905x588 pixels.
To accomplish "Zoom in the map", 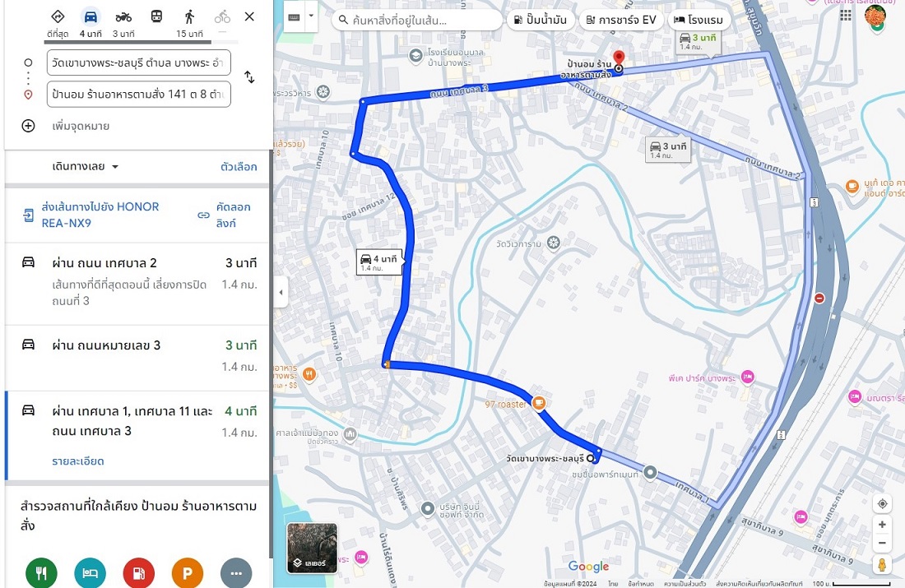I will tap(882, 525).
